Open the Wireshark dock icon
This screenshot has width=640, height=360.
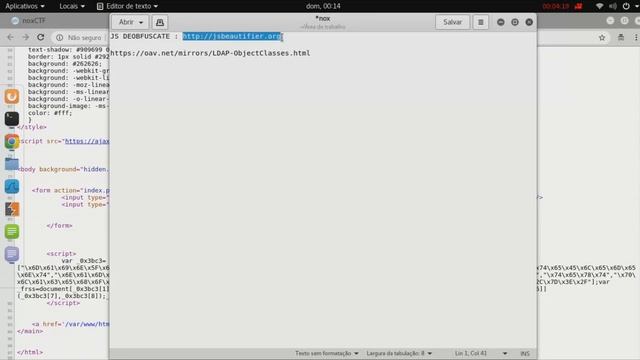(x=12, y=187)
